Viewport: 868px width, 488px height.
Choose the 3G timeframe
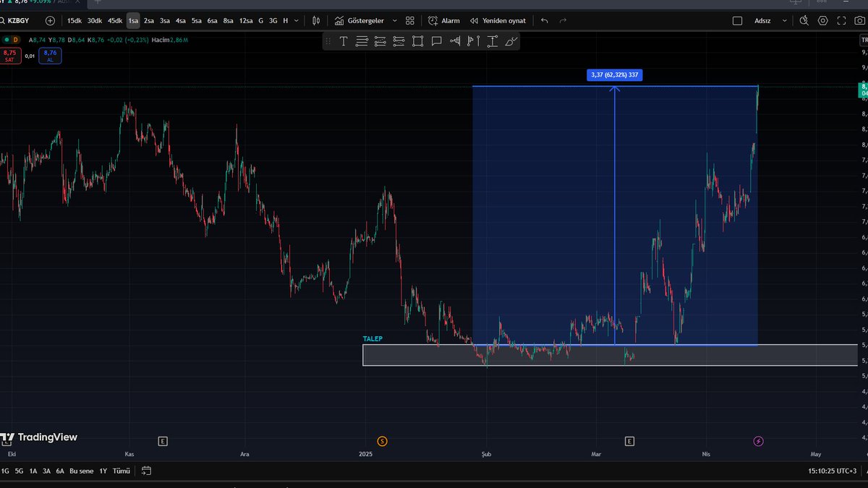click(x=273, y=21)
